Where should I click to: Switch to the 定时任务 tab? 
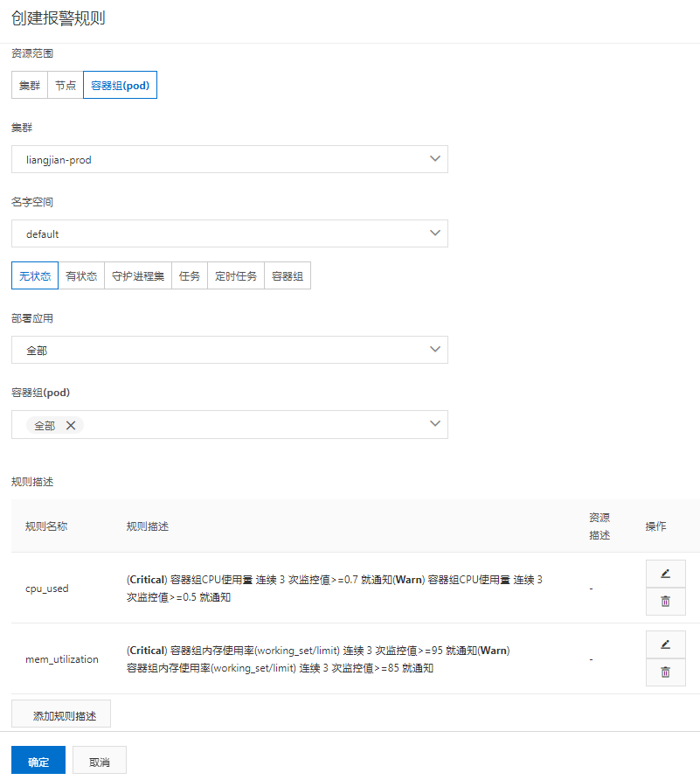point(236,275)
